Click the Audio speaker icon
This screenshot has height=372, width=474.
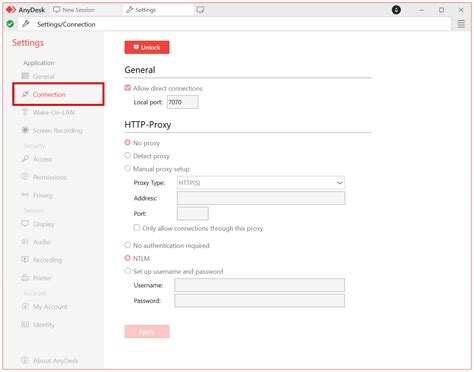[x=25, y=241]
